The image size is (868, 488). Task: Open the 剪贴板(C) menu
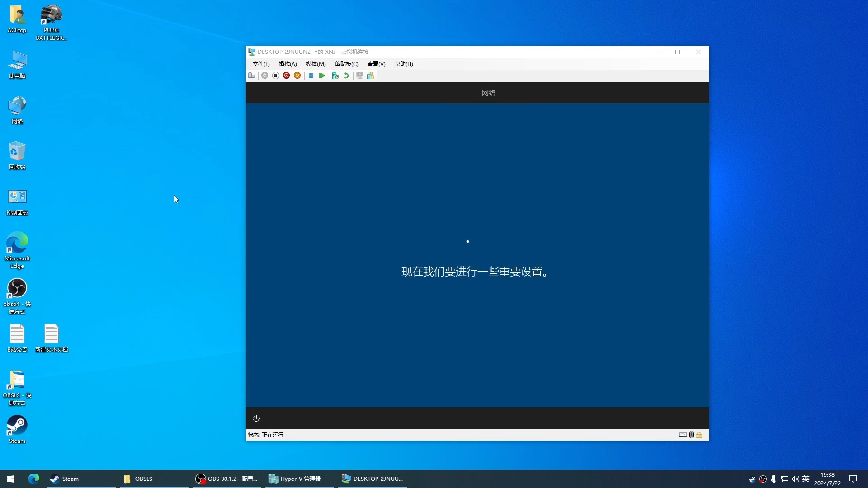[x=346, y=64]
